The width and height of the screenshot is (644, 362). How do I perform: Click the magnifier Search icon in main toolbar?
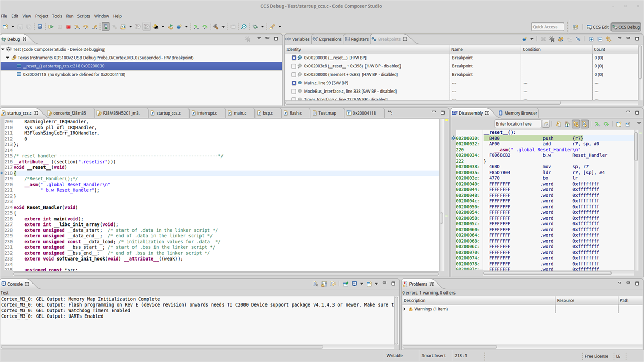243,26
